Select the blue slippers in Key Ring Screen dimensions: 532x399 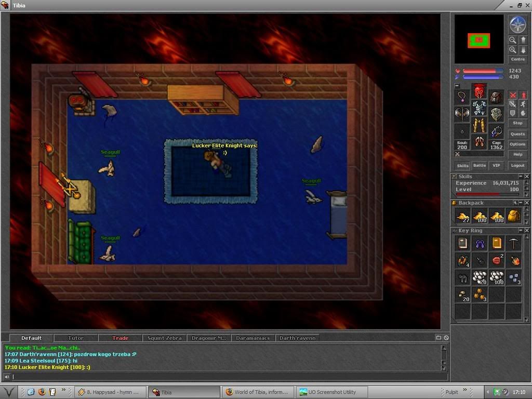(480, 244)
